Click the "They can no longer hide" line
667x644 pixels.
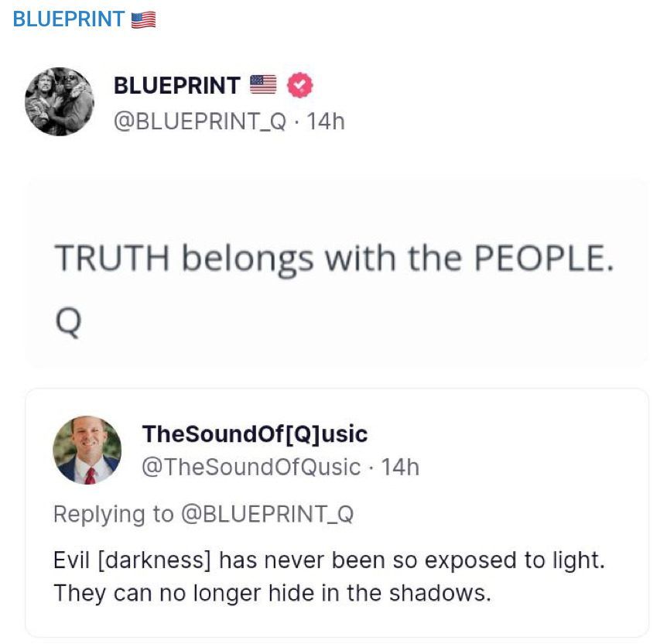(x=272, y=594)
